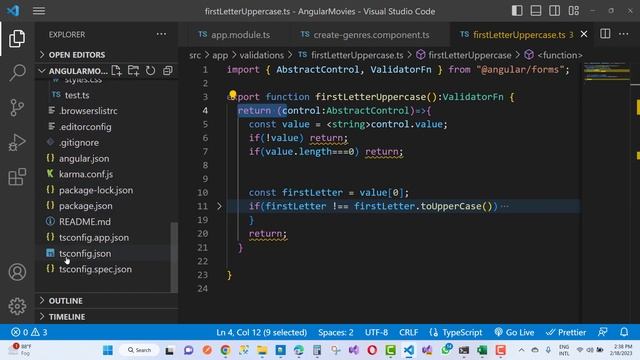Open the hamburger application menu
This screenshot has height=360, width=640.
39,11
